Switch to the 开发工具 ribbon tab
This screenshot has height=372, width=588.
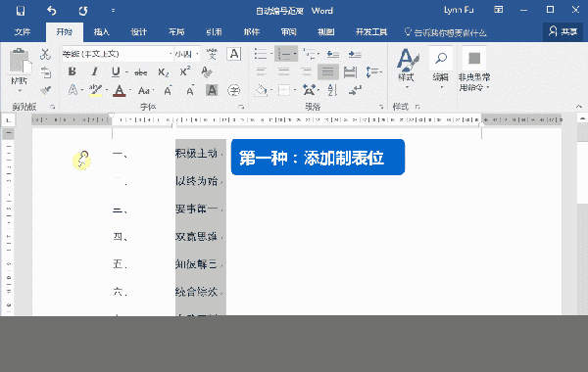click(370, 32)
